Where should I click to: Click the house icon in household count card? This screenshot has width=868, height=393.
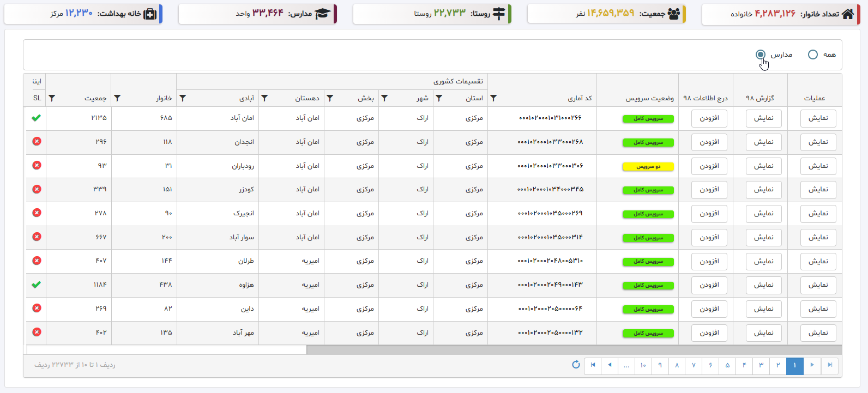(x=847, y=14)
